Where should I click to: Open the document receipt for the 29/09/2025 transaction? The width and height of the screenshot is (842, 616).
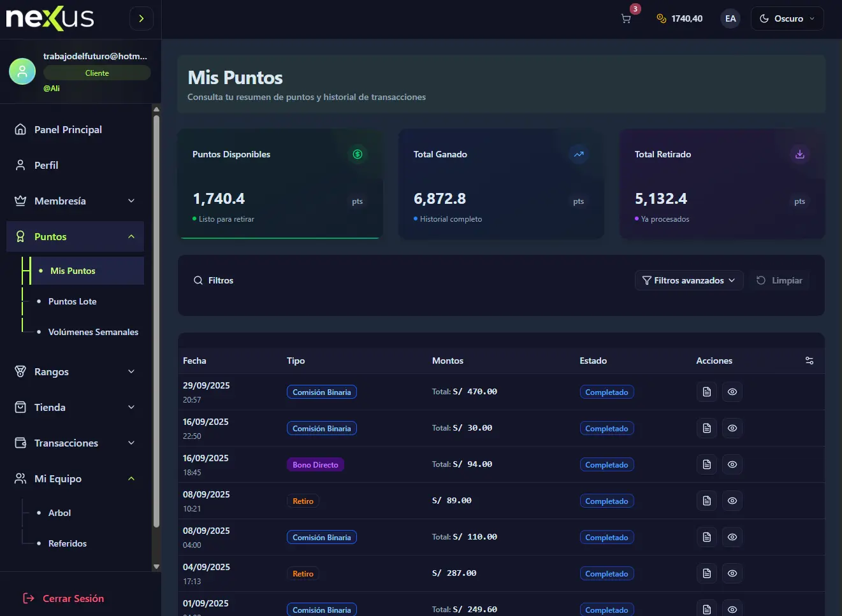tap(706, 392)
